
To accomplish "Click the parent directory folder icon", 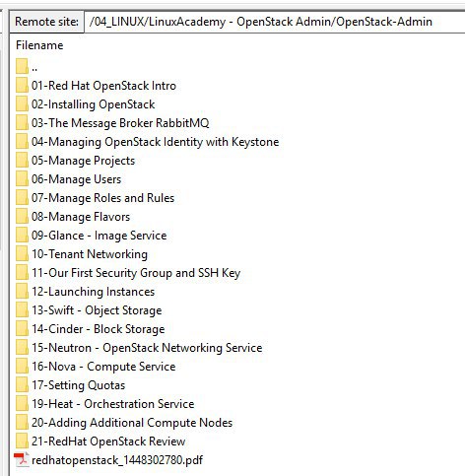I will (x=22, y=67).
